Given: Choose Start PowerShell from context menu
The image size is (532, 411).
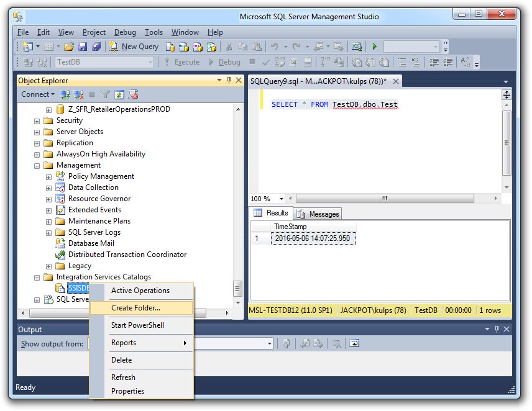Looking at the screenshot, I should 142,325.
